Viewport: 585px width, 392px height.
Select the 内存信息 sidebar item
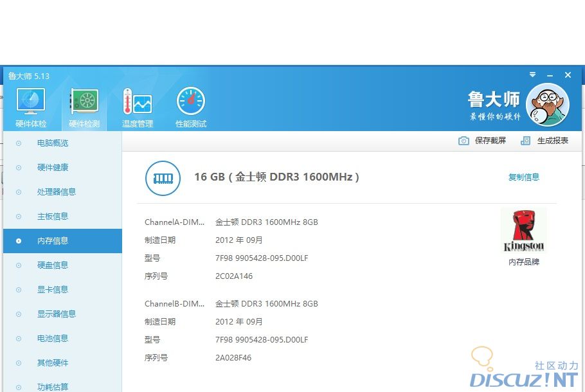62,241
